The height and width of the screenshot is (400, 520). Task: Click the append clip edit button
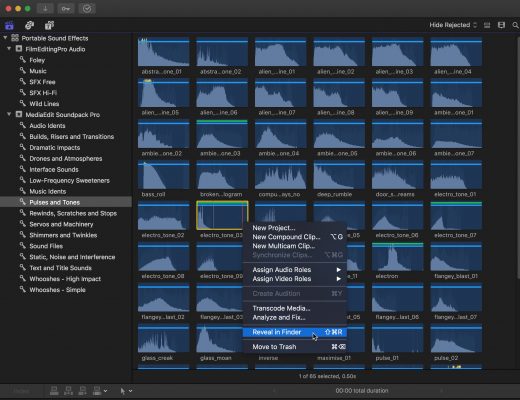[x=82, y=390]
